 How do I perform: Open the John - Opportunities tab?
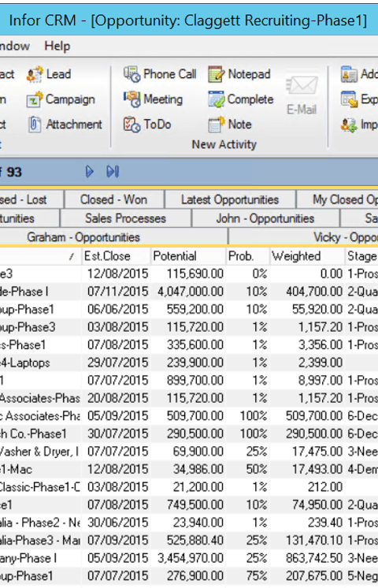click(x=265, y=218)
